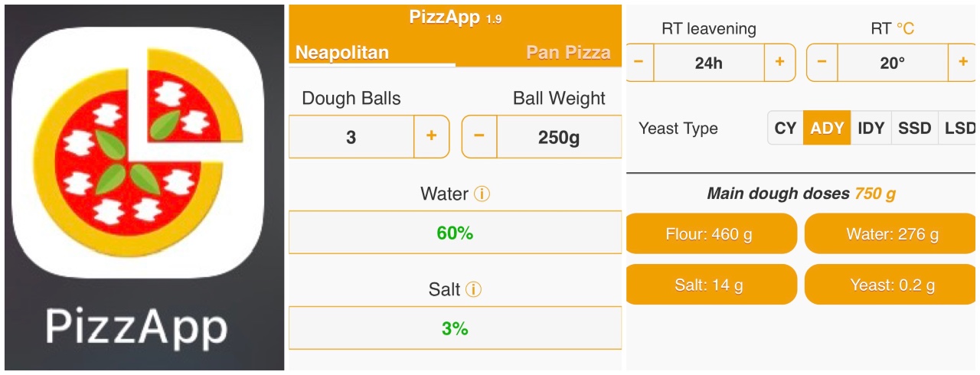Select CY yeast type
Viewport: 980px width, 375px height.
[x=786, y=129]
